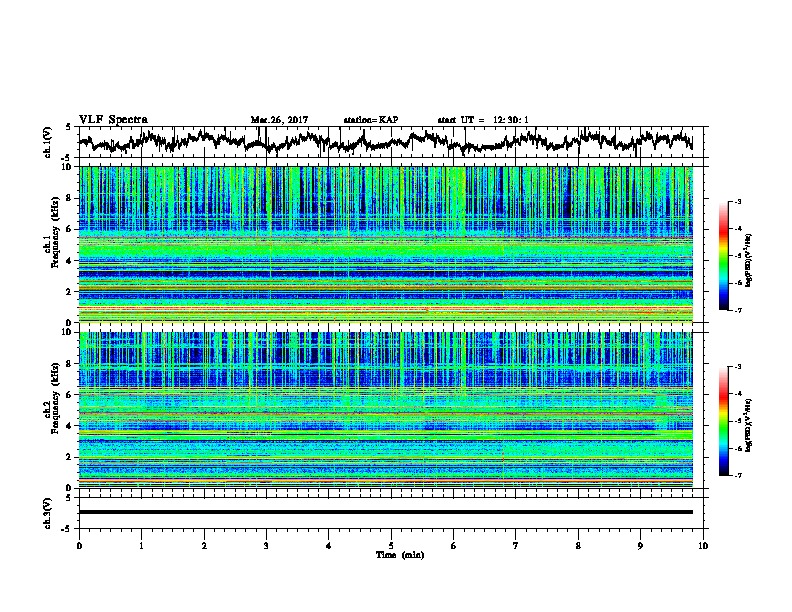Viewport: 792px width, 612px height.
Task: Click the time axis tick label "9"
Action: coord(640,546)
